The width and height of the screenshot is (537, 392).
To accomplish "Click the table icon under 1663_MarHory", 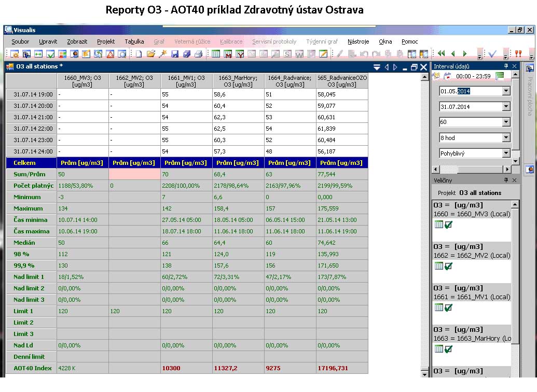I will tap(439, 349).
